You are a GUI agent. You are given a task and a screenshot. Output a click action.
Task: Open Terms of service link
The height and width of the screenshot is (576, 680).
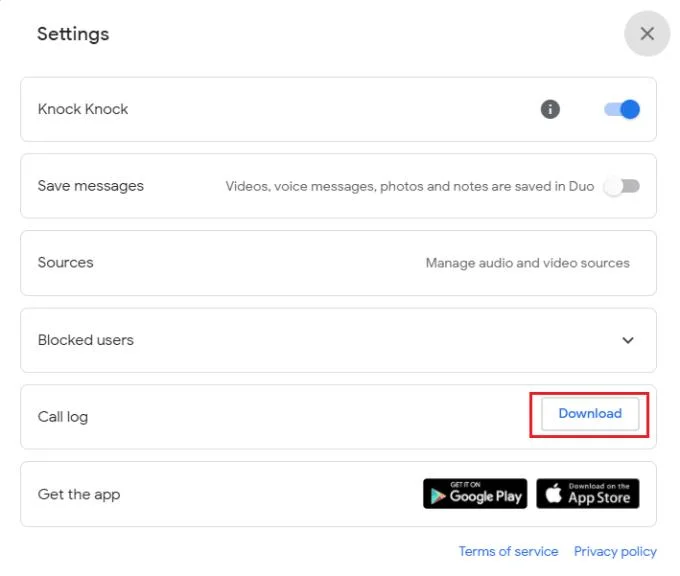[x=508, y=551]
